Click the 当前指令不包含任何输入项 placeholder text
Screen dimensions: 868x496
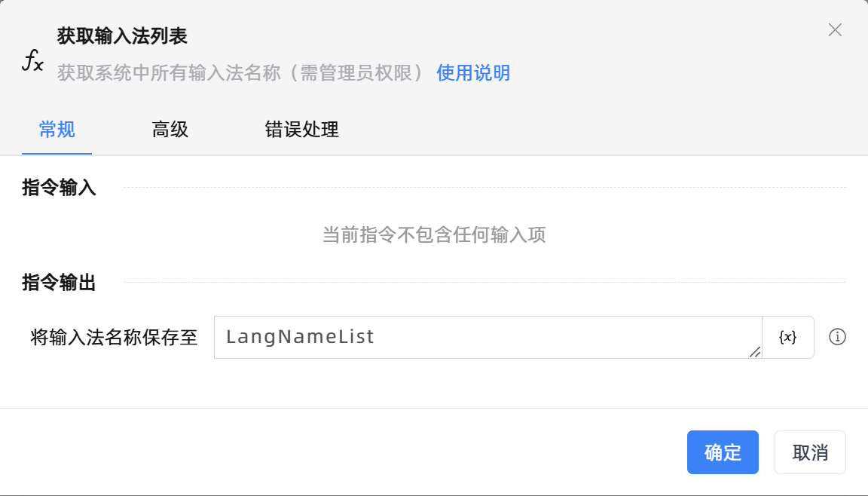(x=434, y=235)
